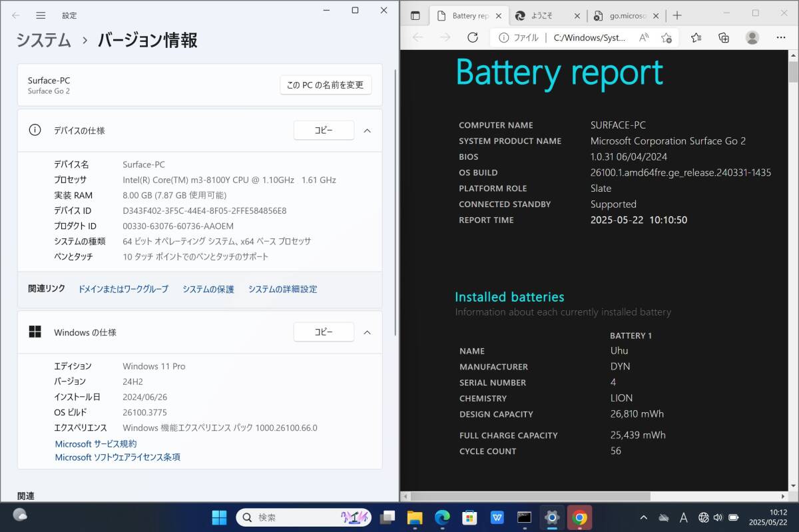Click the Edge horizontal scrollbar thumb
The width and height of the screenshot is (799, 532).
pos(531,496)
